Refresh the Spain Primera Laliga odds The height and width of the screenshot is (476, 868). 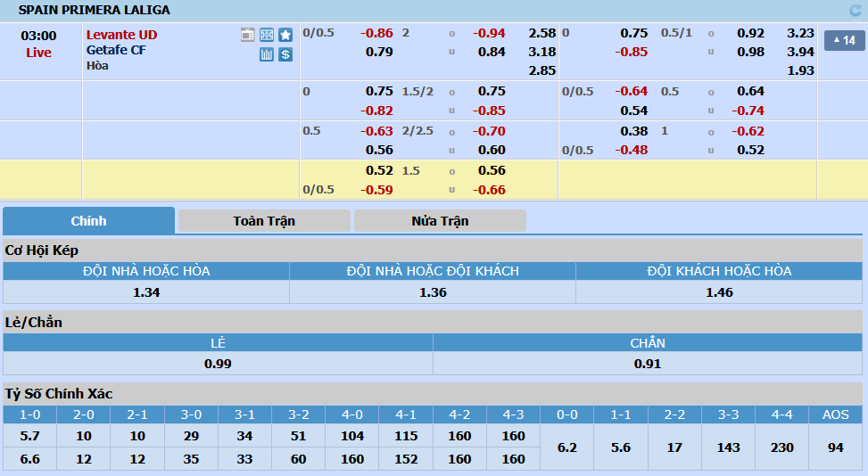pos(856,10)
